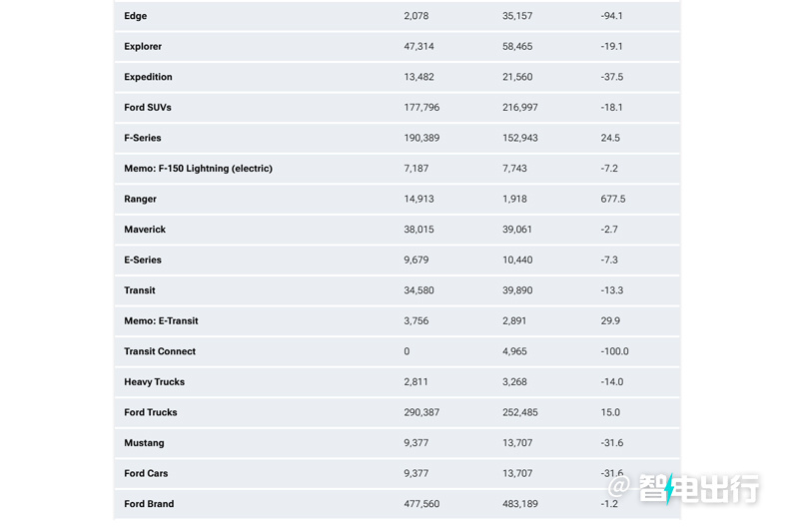Image resolution: width=799 pixels, height=532 pixels.
Task: Click the Ford Brand total 477,560
Action: point(421,504)
